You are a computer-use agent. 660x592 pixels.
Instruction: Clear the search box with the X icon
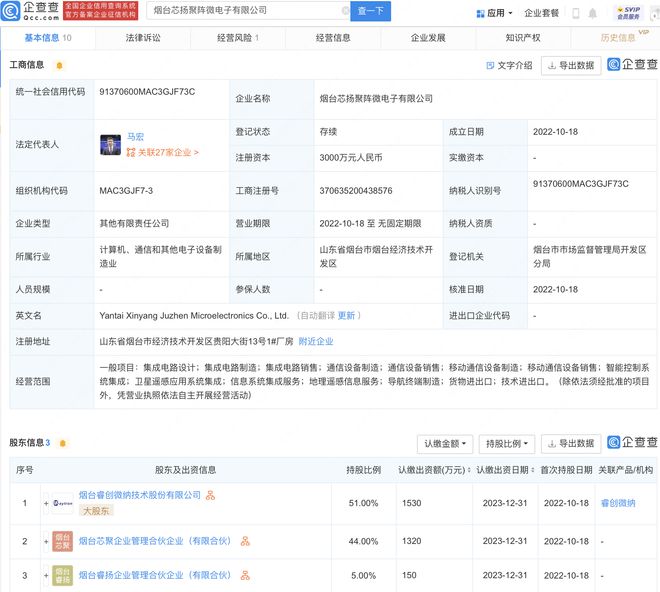(346, 11)
